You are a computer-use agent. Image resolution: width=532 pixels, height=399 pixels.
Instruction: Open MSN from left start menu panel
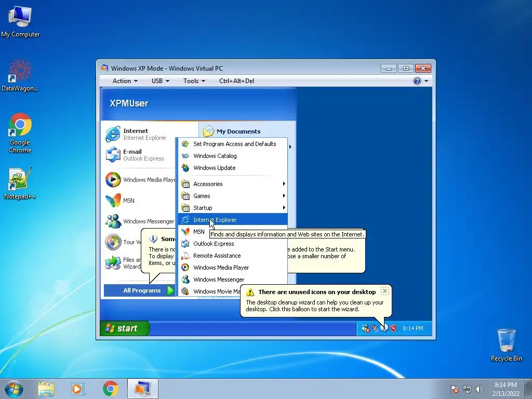pos(121,201)
